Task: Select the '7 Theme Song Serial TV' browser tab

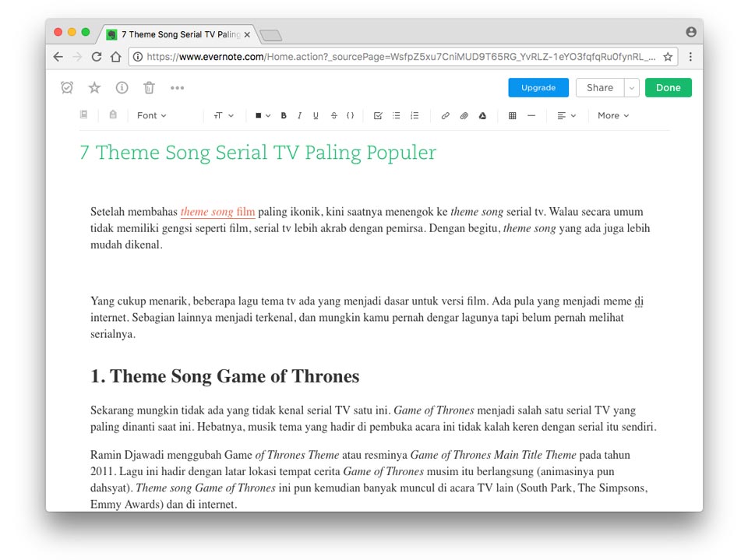Action: click(179, 34)
